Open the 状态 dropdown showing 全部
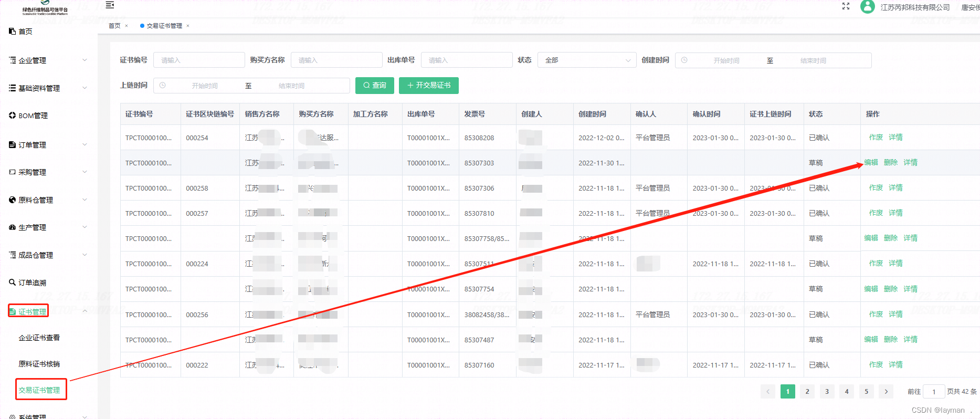 [587, 60]
